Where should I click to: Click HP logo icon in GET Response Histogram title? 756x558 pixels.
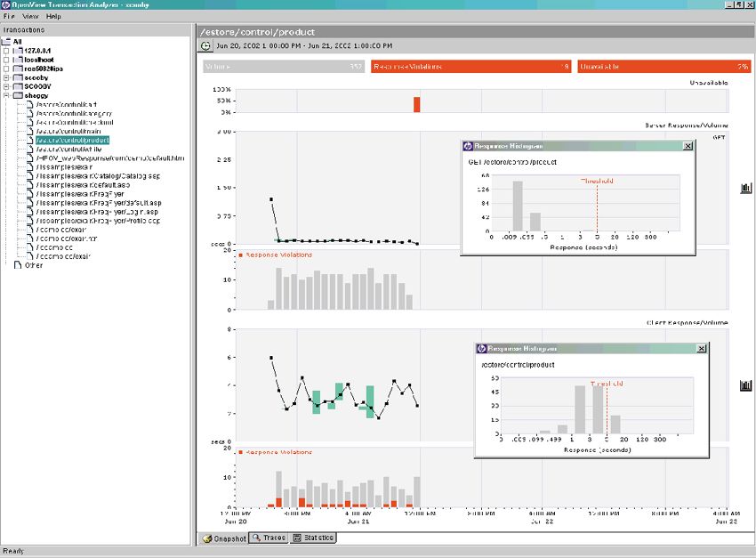point(468,146)
